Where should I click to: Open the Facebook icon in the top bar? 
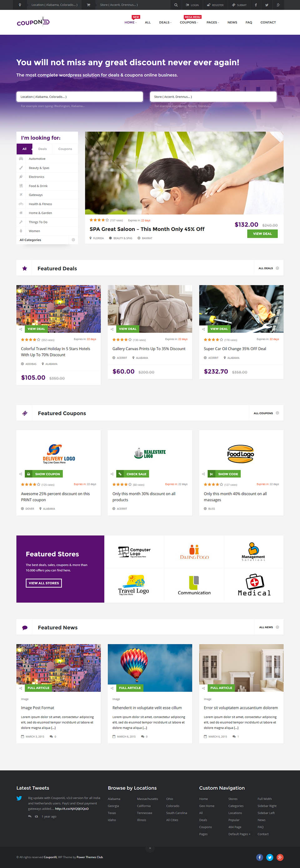[256, 5]
